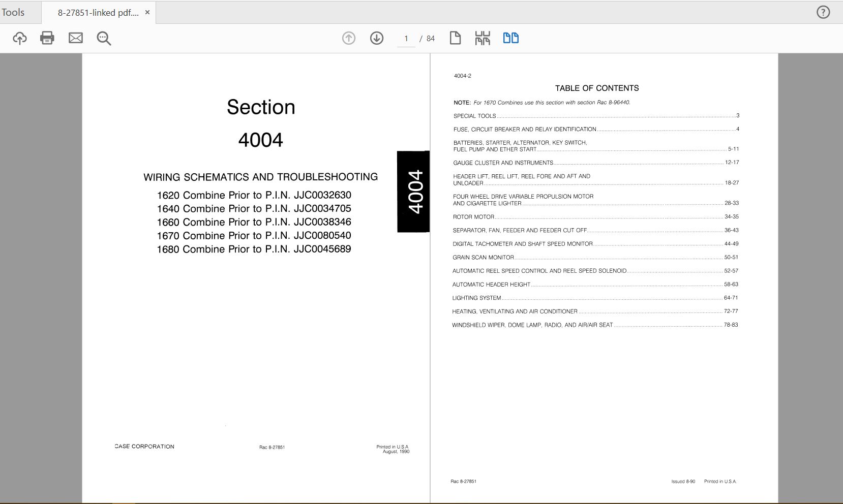The height and width of the screenshot is (504, 843).
Task: Switch to the Tools tab
Action: coord(13,12)
